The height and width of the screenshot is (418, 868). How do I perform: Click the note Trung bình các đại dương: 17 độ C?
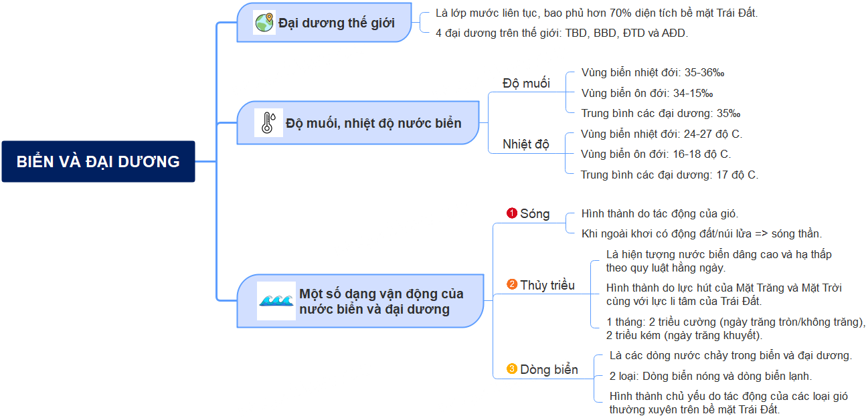(x=669, y=175)
